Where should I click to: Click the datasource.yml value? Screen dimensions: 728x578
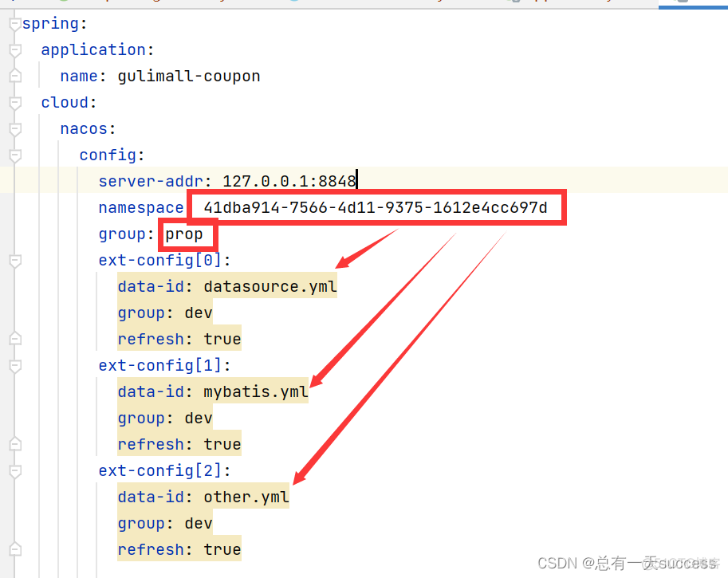pyautogui.click(x=270, y=286)
